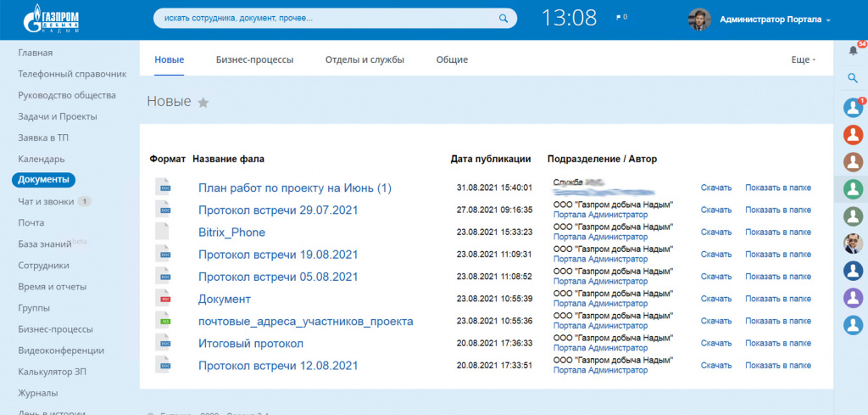Image resolution: width=868 pixels, height=415 pixels.
Task: Open Видеоконференции in left menu
Action: click(61, 351)
